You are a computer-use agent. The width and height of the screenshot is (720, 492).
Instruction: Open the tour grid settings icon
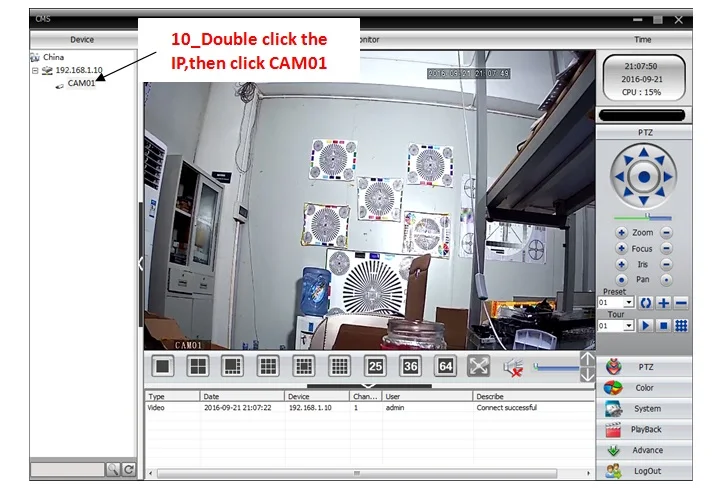(681, 326)
